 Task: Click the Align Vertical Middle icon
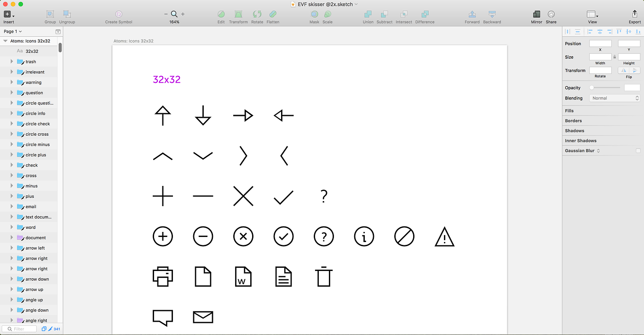point(628,32)
